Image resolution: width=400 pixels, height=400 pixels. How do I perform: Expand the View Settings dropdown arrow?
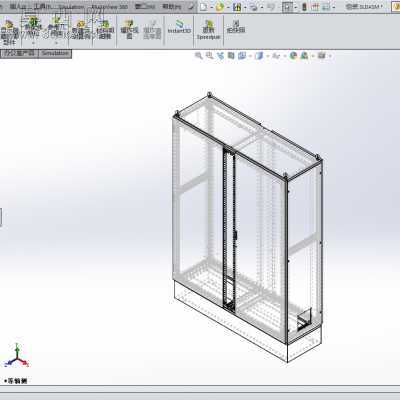click(330, 56)
